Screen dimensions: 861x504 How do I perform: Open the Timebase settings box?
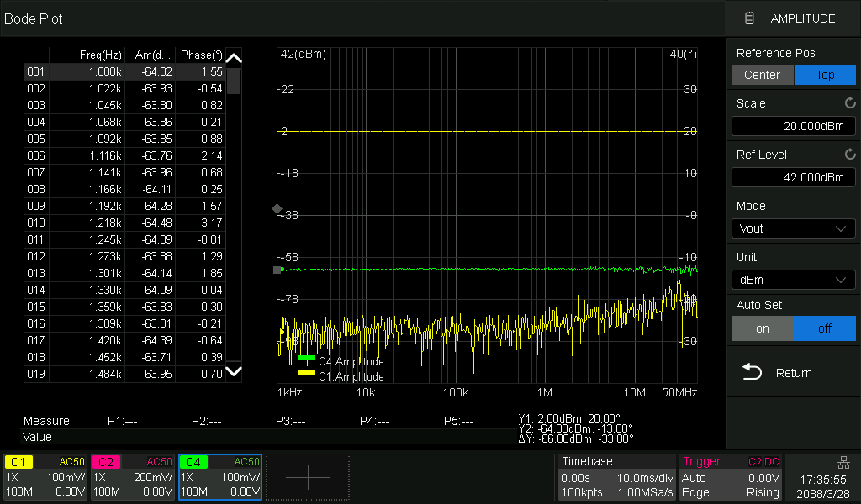tap(616, 477)
